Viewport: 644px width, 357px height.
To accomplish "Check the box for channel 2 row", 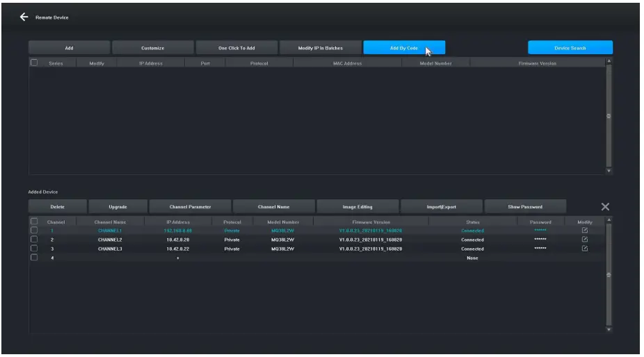I will click(x=34, y=239).
